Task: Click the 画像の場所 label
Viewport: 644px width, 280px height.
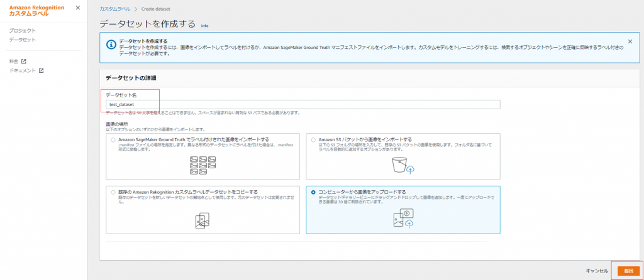Action: pos(116,124)
